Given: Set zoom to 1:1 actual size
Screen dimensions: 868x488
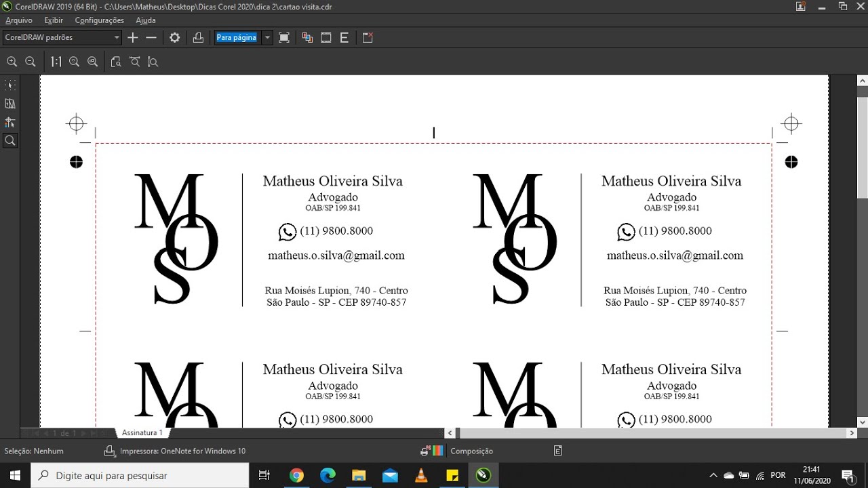Looking at the screenshot, I should point(56,62).
